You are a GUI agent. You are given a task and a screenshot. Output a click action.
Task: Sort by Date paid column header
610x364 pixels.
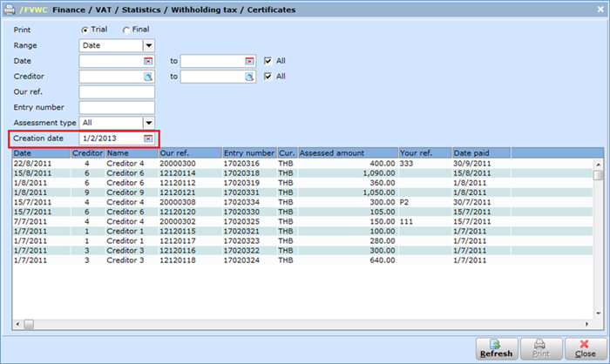(x=481, y=153)
